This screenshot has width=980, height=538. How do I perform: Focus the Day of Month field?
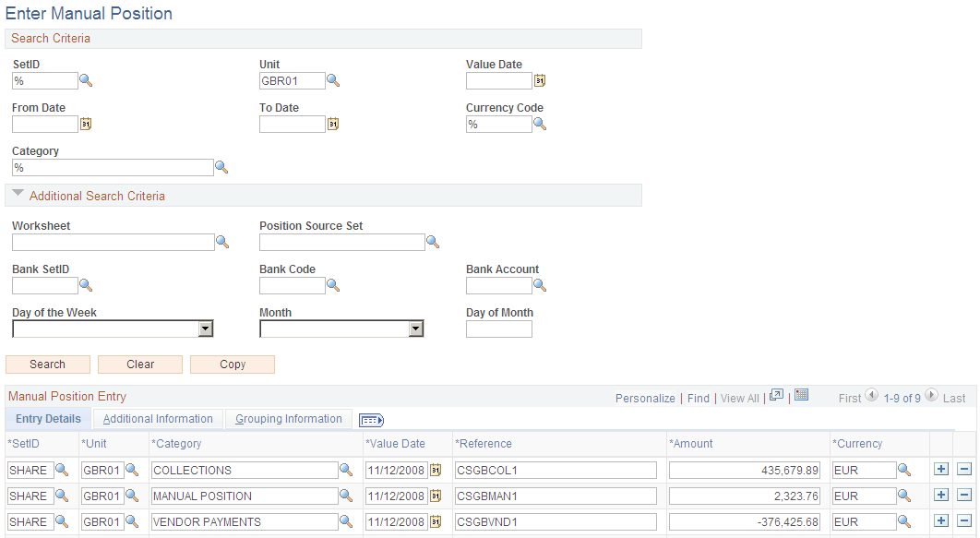pyautogui.click(x=498, y=329)
